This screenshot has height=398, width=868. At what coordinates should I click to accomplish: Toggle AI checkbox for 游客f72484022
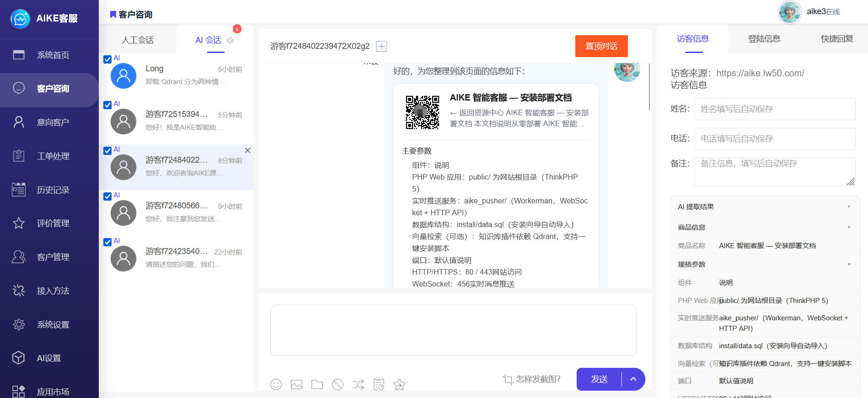point(107,150)
